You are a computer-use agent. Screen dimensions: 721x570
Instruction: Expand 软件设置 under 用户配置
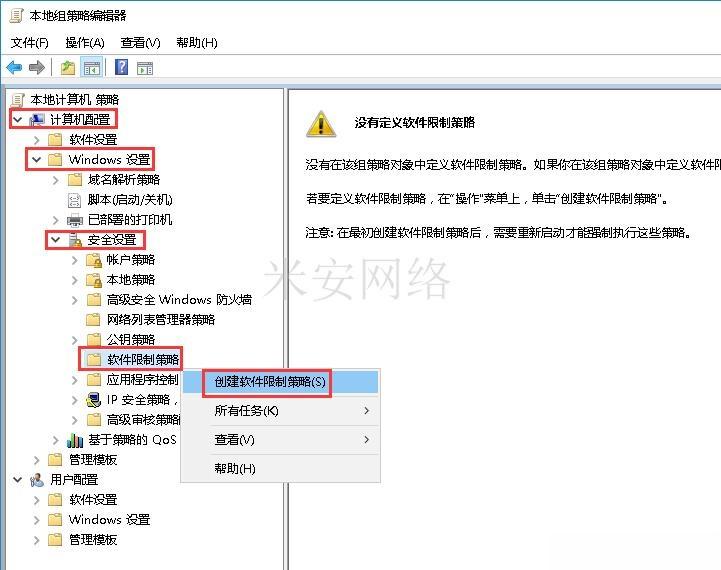[37, 500]
